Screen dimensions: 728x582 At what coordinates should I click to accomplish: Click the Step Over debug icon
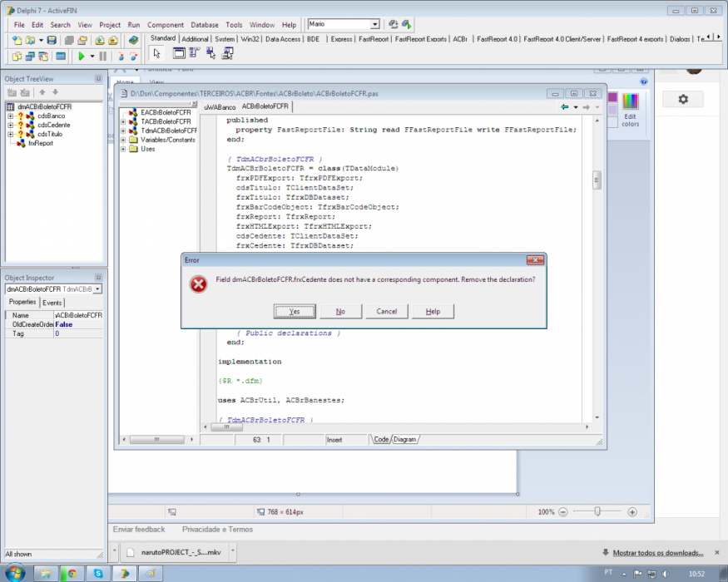pyautogui.click(x=134, y=57)
